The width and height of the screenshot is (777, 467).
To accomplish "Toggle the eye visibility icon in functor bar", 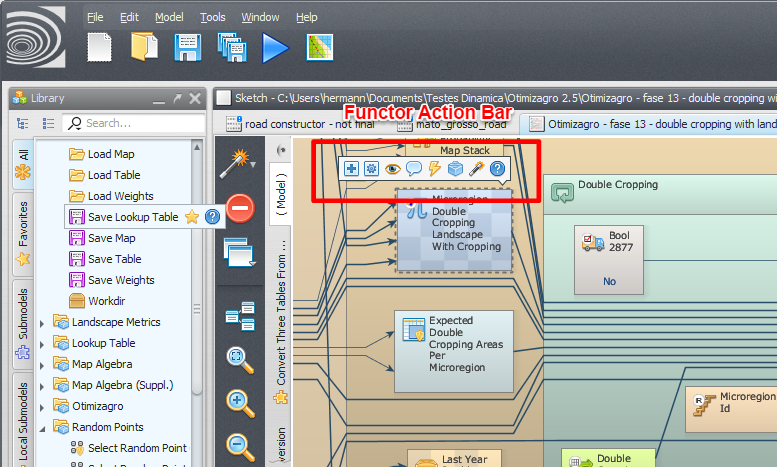I will (392, 169).
